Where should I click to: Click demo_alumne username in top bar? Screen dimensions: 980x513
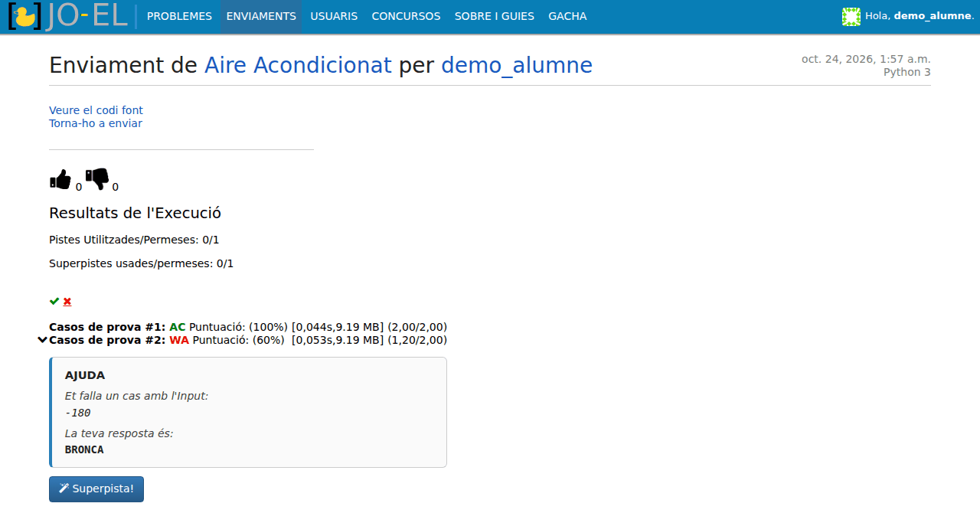(x=933, y=16)
